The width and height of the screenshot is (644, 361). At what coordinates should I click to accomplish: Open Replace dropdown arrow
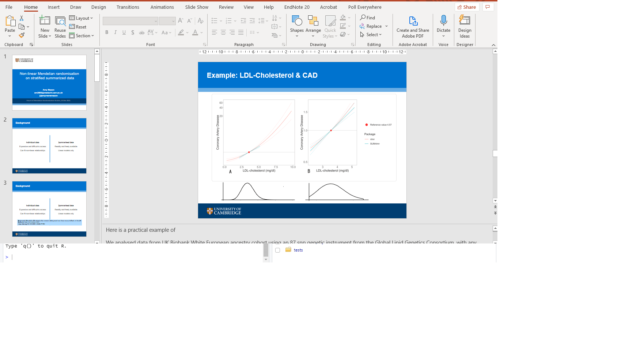pyautogui.click(x=386, y=26)
